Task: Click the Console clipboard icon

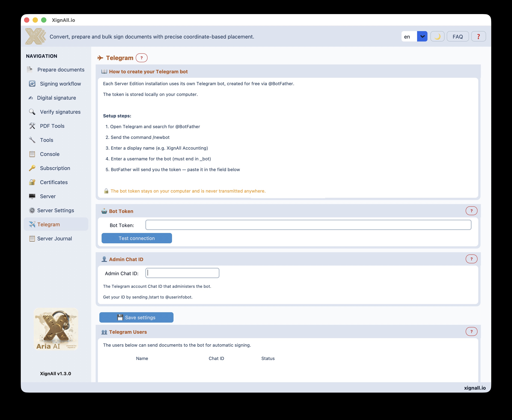Action: click(x=32, y=154)
